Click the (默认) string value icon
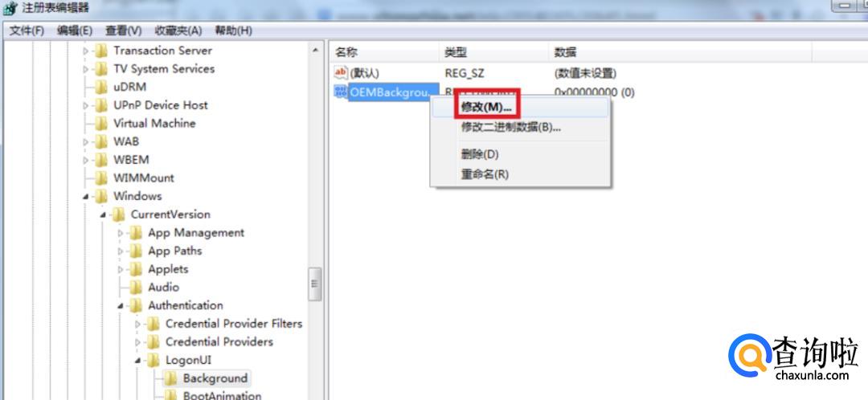This screenshot has width=868, height=400. coord(341,72)
